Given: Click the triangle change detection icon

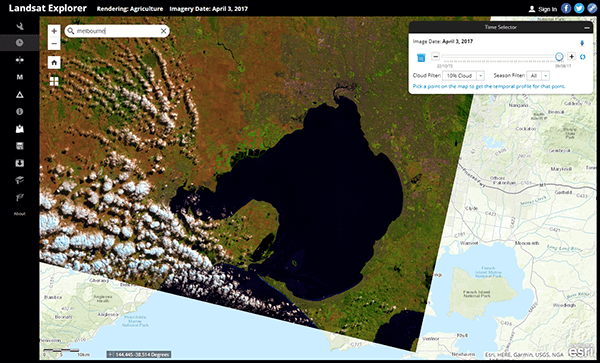Looking at the screenshot, I should tap(20, 94).
